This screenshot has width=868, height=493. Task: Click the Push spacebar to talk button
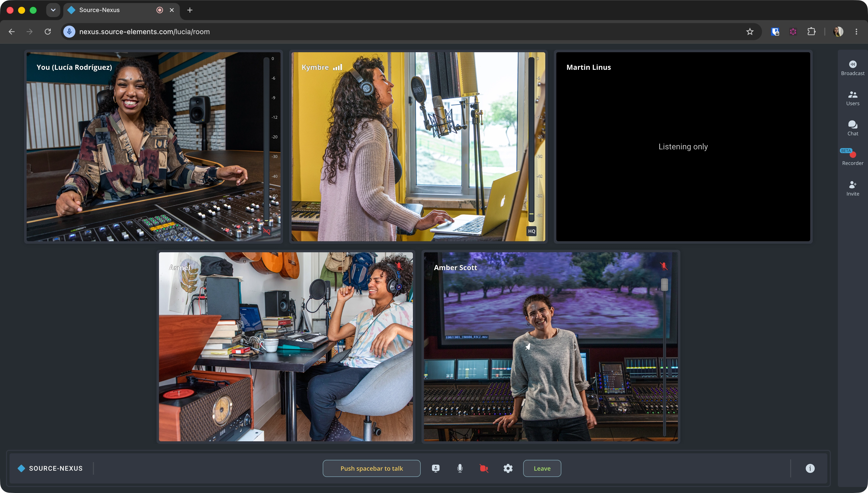(x=371, y=468)
